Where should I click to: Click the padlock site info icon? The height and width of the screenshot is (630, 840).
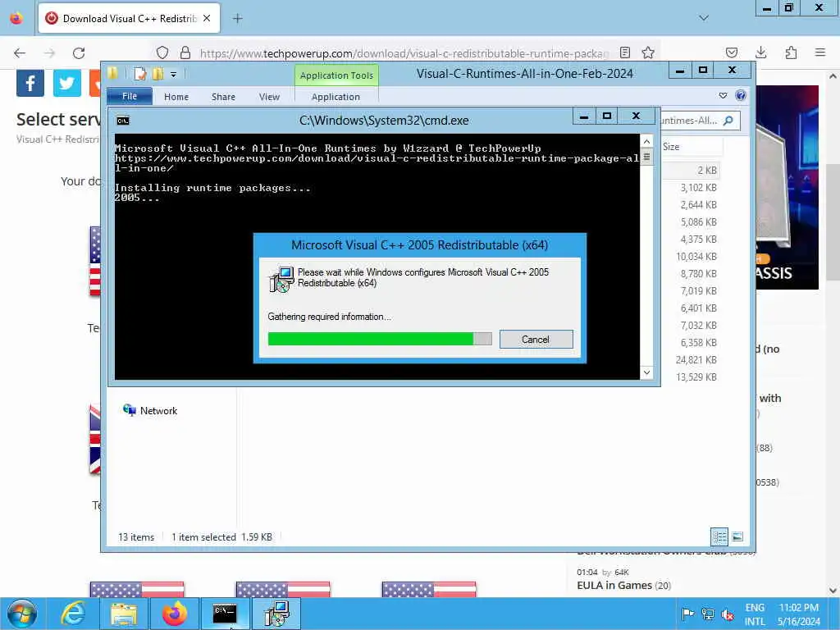[185, 52]
